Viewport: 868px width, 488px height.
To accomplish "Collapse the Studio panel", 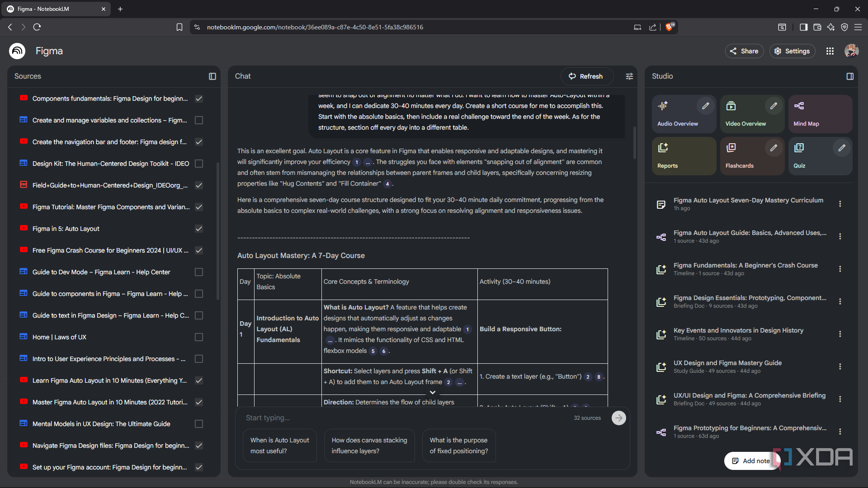I will 850,76.
